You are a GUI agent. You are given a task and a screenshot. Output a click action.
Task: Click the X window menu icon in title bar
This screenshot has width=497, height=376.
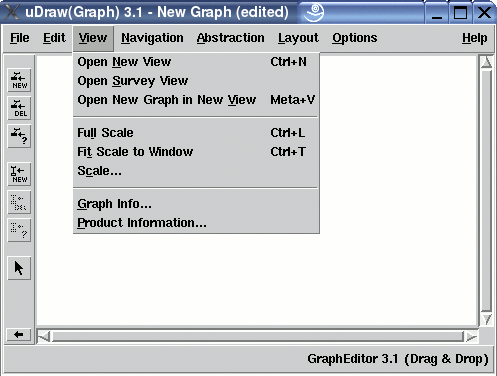point(11,12)
